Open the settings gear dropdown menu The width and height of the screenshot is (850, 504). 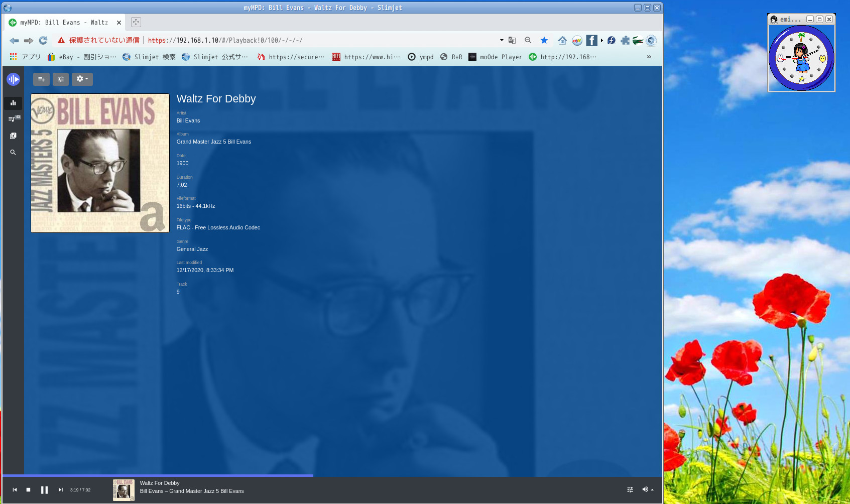(x=82, y=79)
